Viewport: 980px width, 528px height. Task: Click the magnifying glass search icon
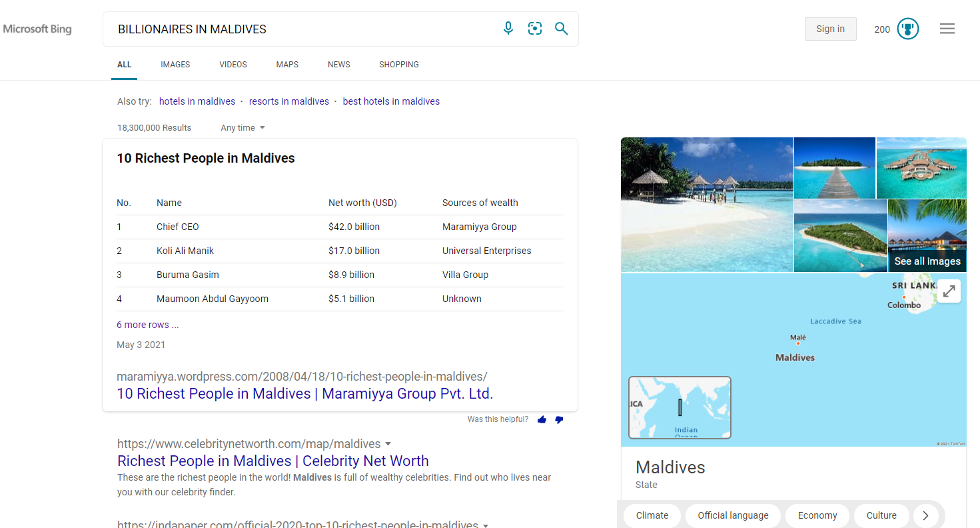point(562,29)
